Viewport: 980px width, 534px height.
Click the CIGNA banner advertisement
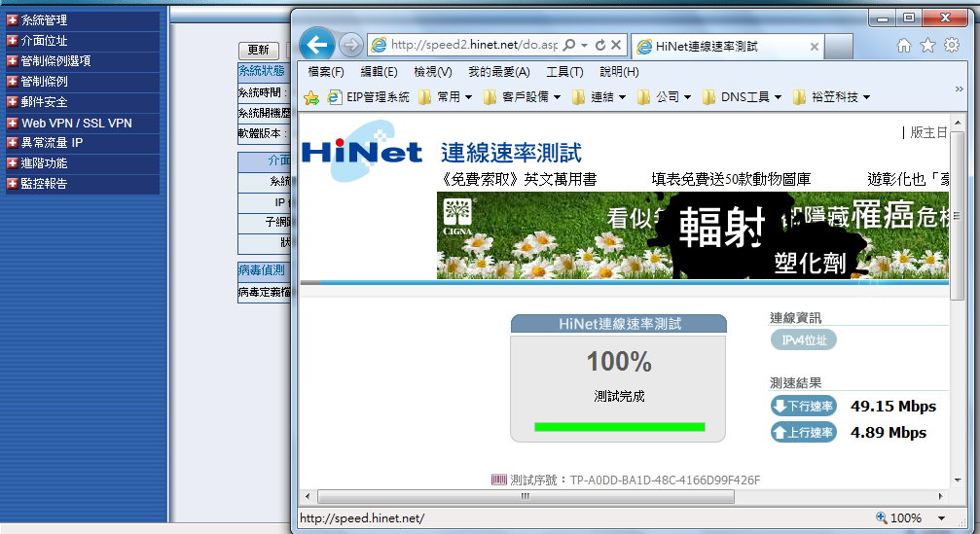(693, 235)
